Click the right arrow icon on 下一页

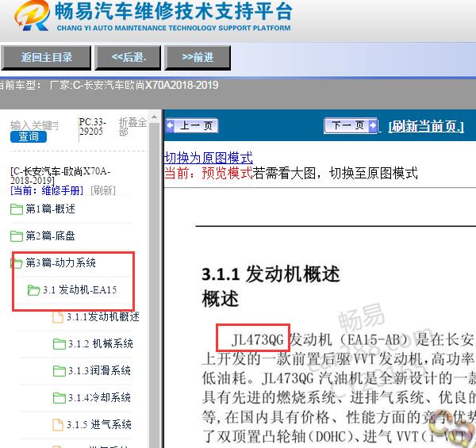point(373,125)
